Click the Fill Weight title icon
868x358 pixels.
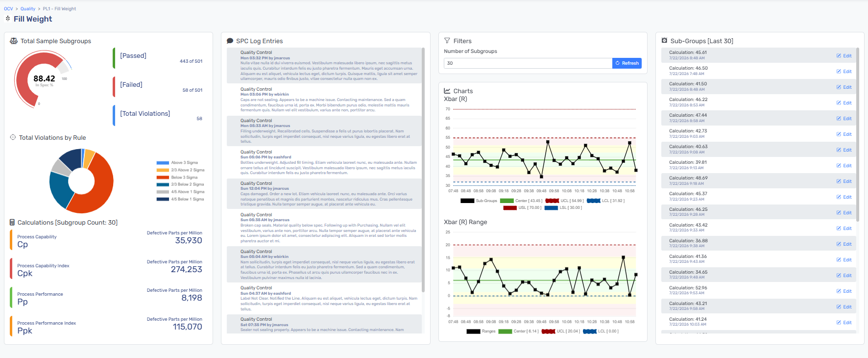click(8, 19)
